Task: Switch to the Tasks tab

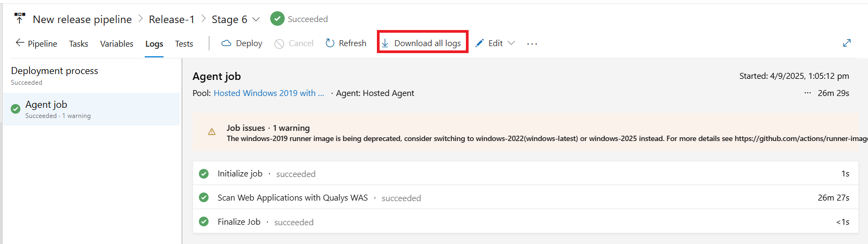Action: (78, 43)
